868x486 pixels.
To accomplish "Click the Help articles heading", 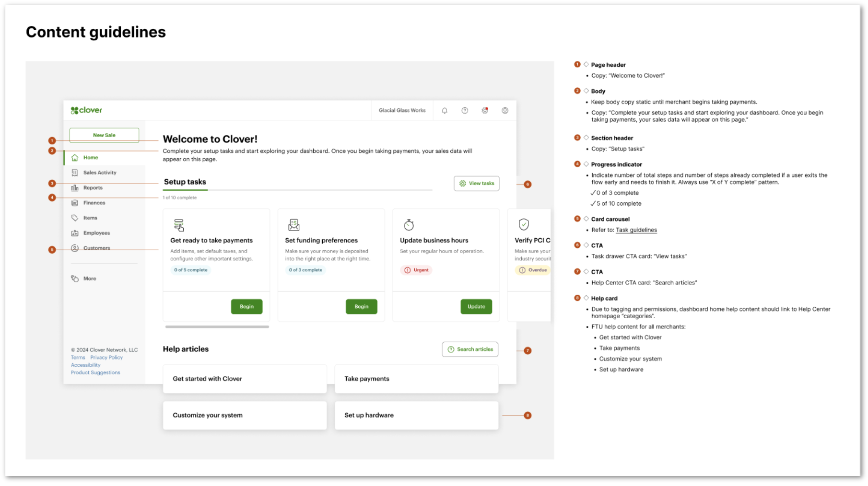I will click(186, 349).
